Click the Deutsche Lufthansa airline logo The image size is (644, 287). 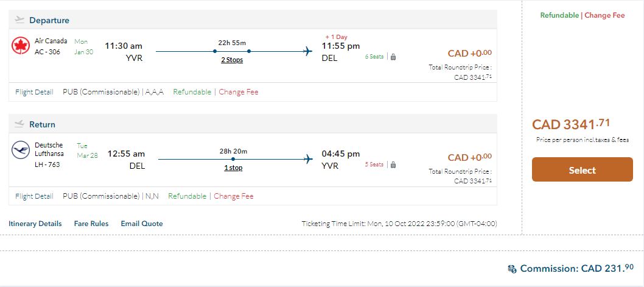[x=21, y=150]
